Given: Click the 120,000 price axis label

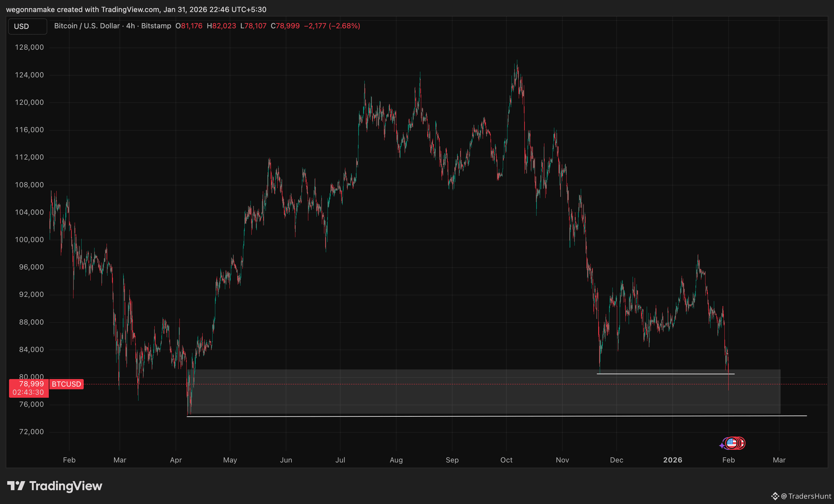Looking at the screenshot, I should [30, 103].
